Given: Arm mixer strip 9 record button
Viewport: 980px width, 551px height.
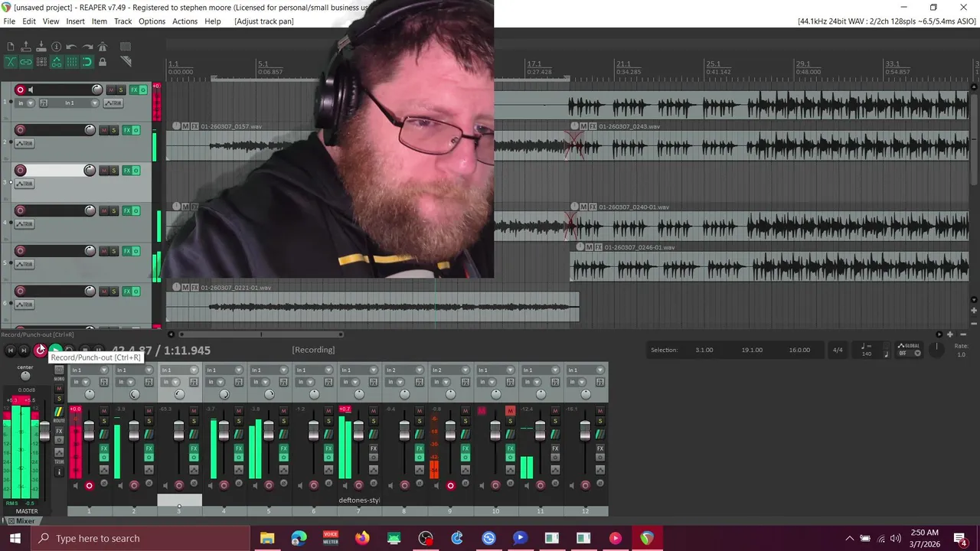Looking at the screenshot, I should (x=450, y=485).
